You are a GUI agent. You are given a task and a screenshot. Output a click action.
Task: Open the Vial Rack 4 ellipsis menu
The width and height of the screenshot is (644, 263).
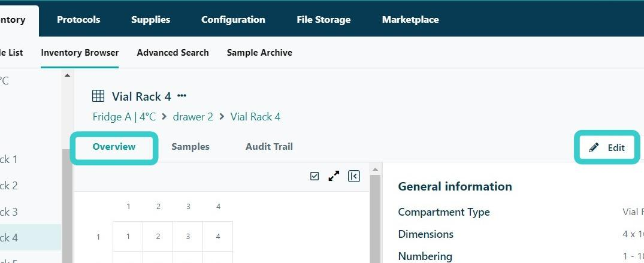pos(182,96)
